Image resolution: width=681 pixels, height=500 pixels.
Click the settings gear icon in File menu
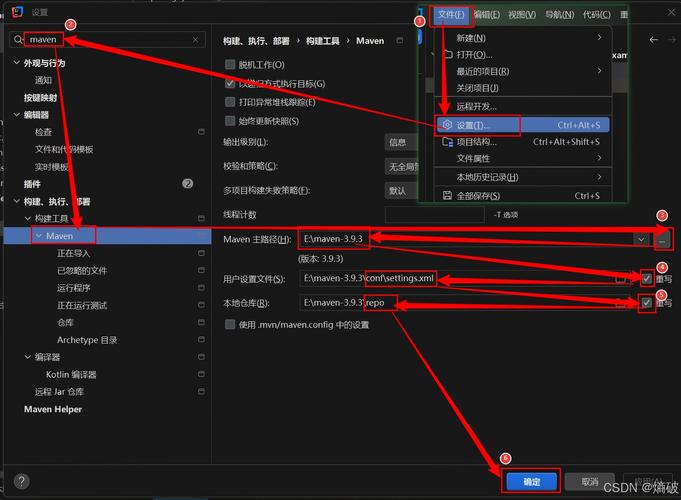tap(447, 125)
